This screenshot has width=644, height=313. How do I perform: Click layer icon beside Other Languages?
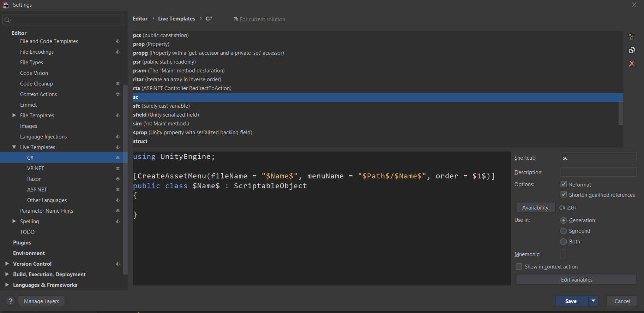(118, 200)
